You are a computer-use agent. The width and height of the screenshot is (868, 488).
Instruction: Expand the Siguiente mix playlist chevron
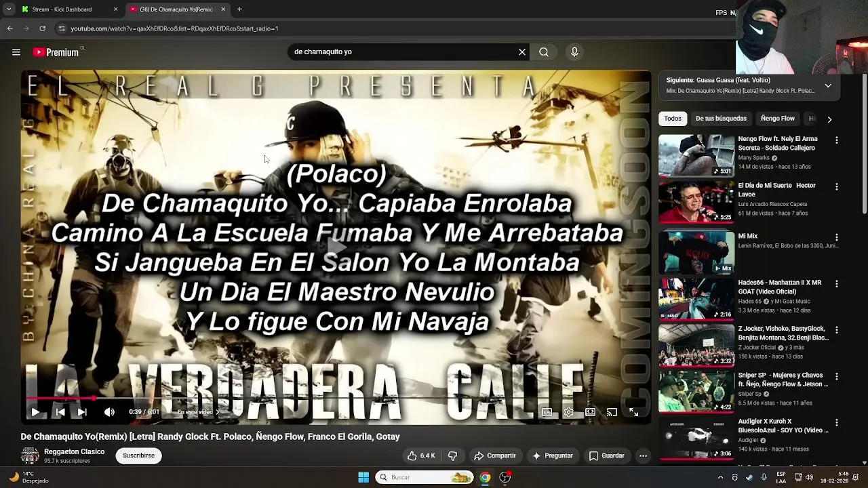828,85
